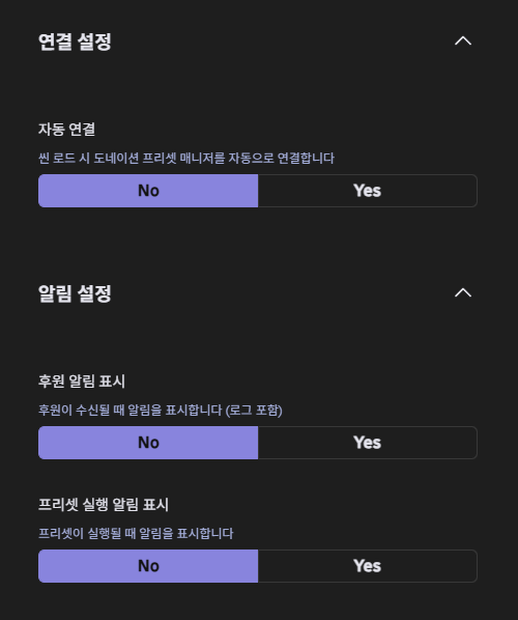Screen dimensions: 518x620
Task: Set 자동 연결 to Yes
Action: [367, 191]
